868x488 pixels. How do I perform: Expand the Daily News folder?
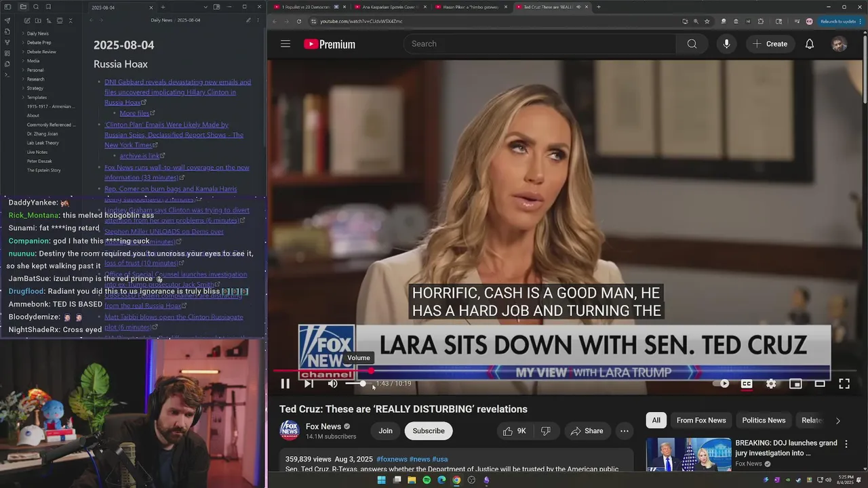[37, 33]
